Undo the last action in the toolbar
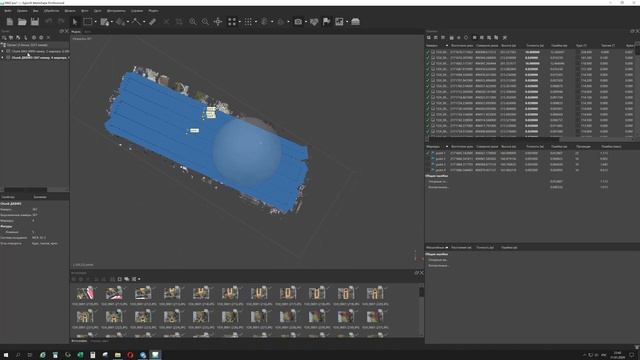The height and width of the screenshot is (360, 640). click(49, 22)
